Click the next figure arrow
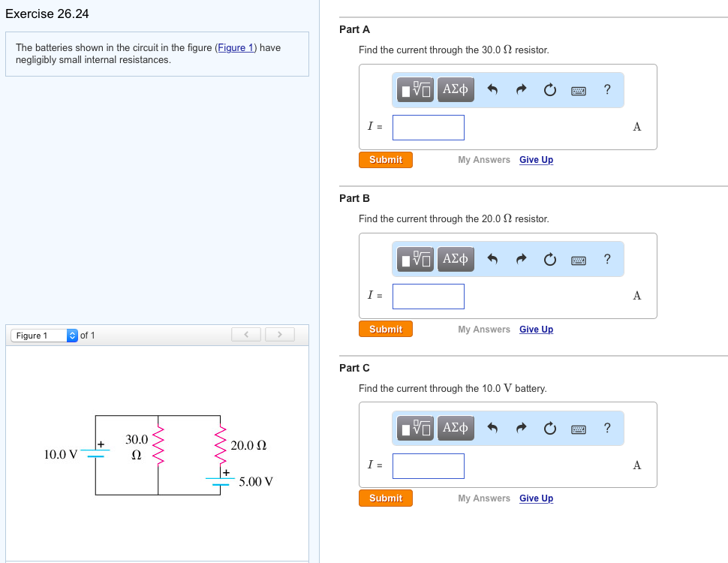The height and width of the screenshot is (563, 728). pyautogui.click(x=279, y=334)
